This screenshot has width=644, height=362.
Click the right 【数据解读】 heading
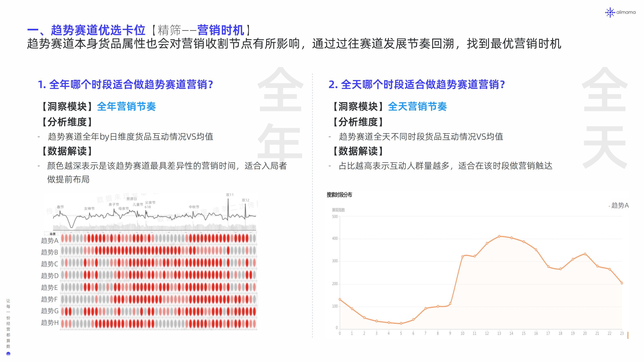tap(358, 151)
